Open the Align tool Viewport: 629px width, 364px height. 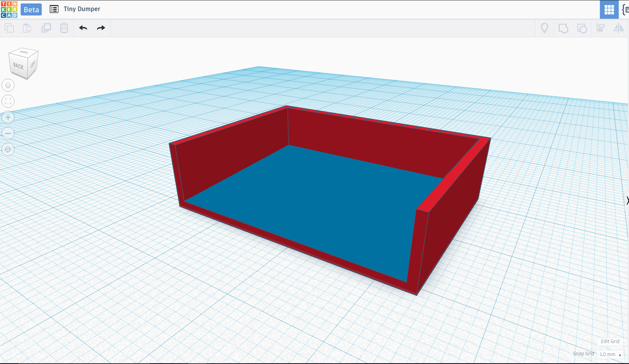pos(601,28)
